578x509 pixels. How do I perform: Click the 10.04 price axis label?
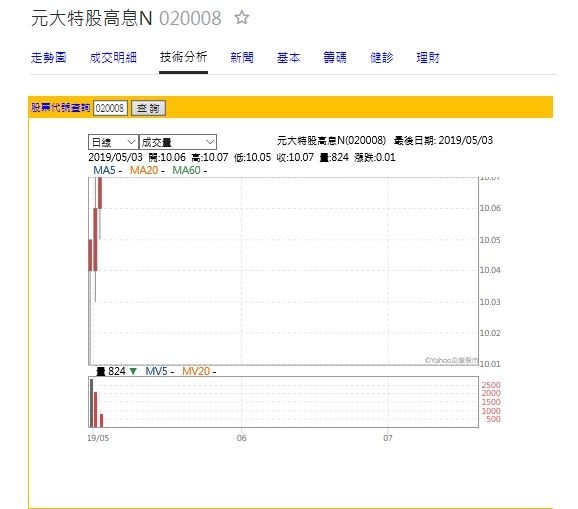click(490, 270)
